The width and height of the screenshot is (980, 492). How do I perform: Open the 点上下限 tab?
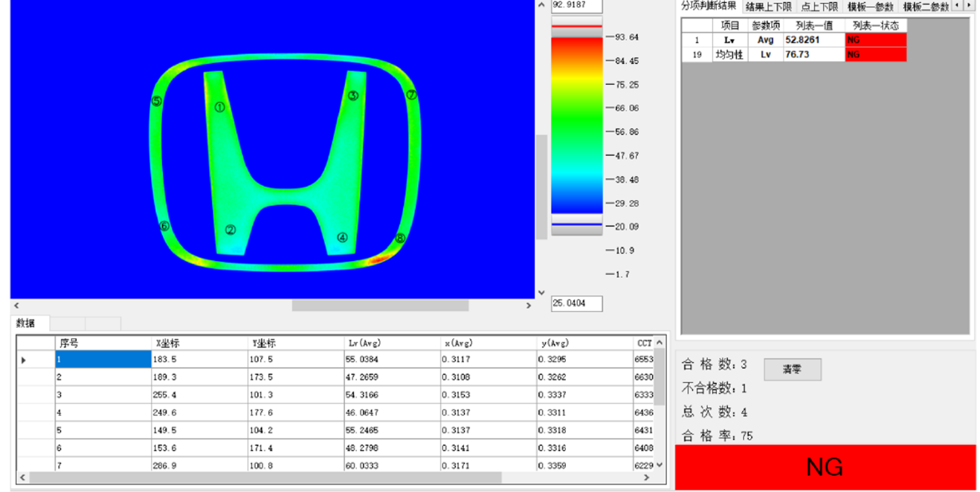pos(819,7)
